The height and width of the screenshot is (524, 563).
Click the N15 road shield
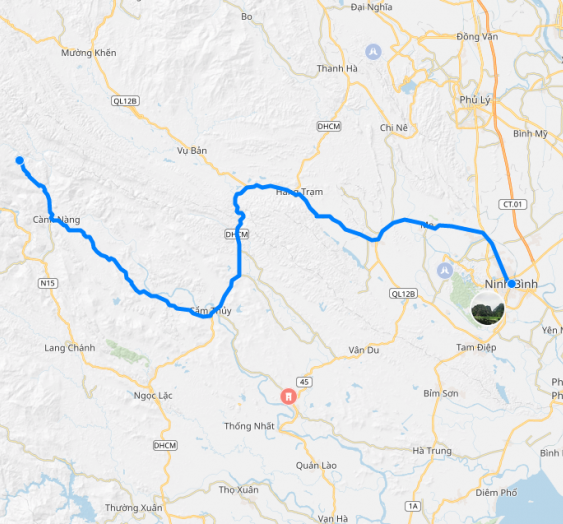[48, 283]
